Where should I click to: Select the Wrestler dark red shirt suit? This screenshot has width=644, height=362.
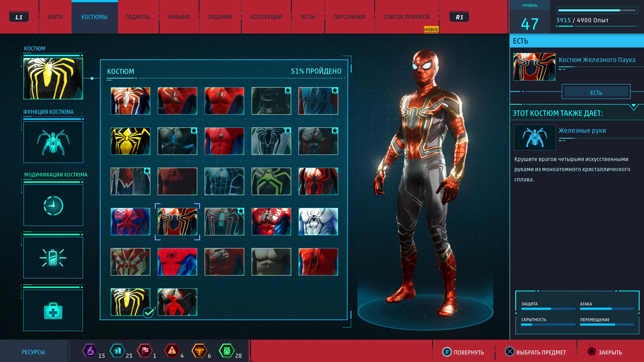177,181
